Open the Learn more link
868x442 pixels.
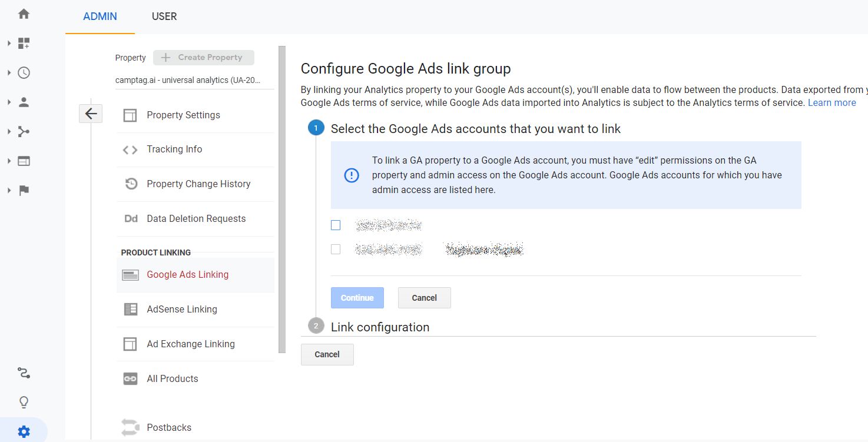831,102
